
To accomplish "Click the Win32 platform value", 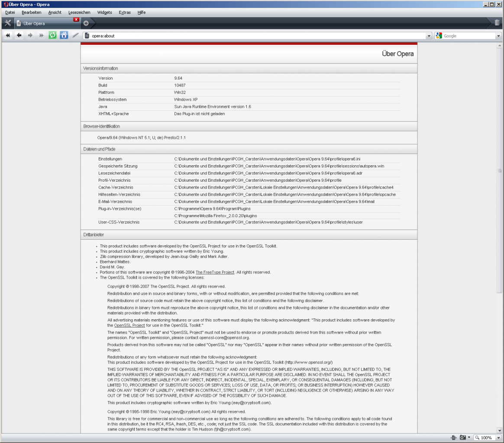I will (180, 92).
